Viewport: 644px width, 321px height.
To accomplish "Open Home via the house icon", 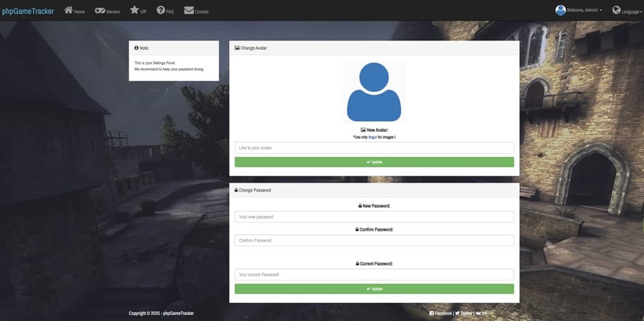I will coord(69,10).
